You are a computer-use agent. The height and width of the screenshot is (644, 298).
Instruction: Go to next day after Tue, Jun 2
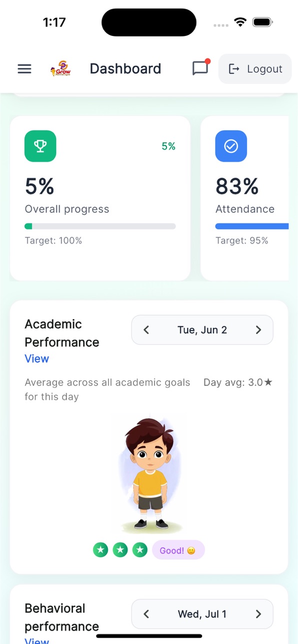(258, 330)
